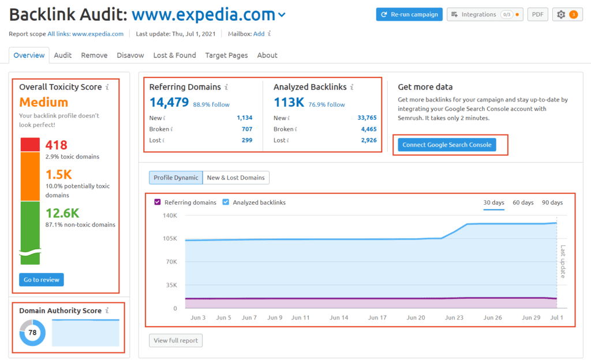Click the 14,479 referring domains total
Viewport: 591px width, 364px height.
169,102
